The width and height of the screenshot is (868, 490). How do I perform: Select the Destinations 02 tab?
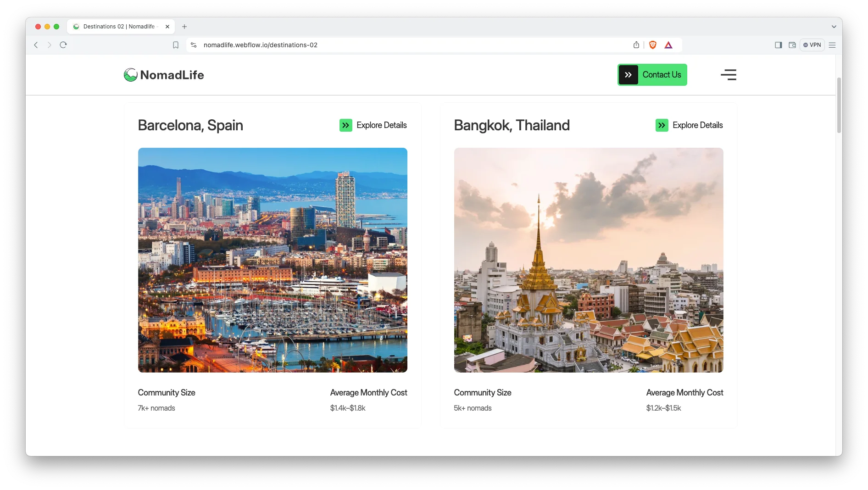point(119,27)
